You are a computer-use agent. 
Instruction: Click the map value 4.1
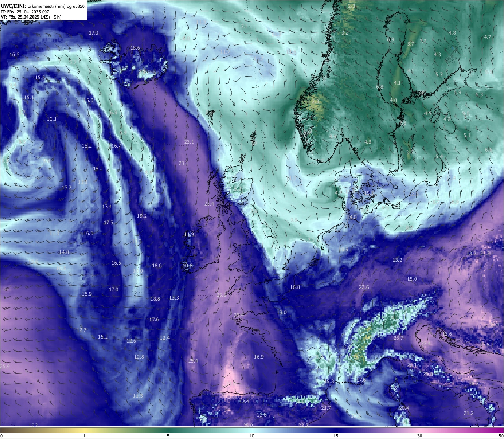pos(397,83)
